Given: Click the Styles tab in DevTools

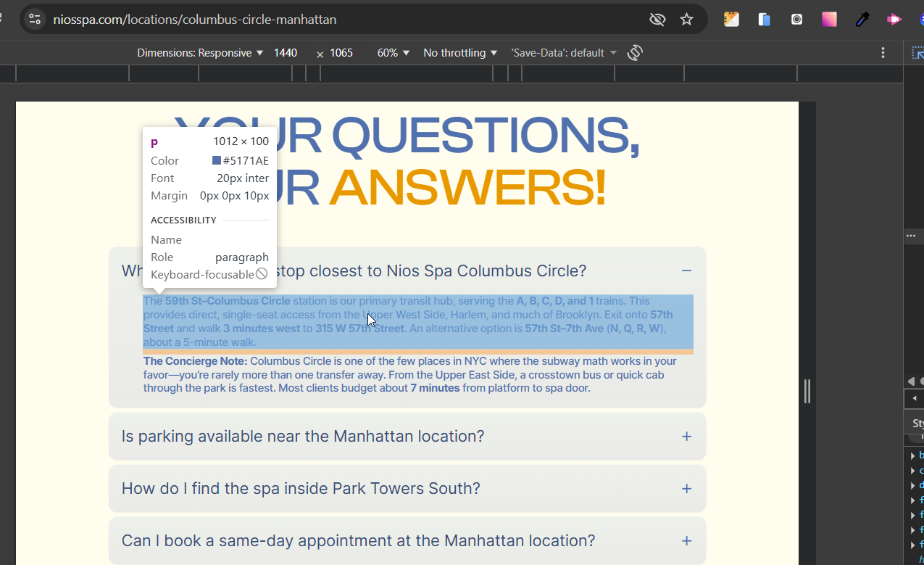Looking at the screenshot, I should (x=917, y=423).
